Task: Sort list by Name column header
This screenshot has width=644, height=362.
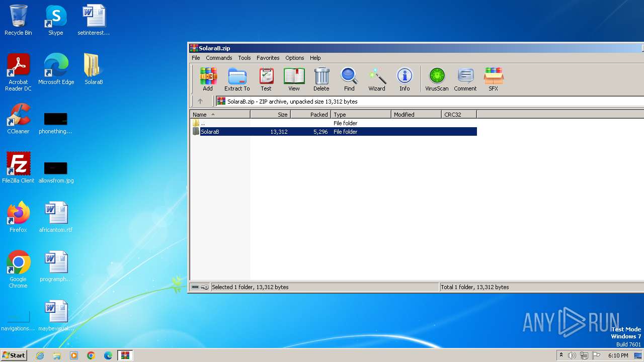Action: click(x=220, y=115)
